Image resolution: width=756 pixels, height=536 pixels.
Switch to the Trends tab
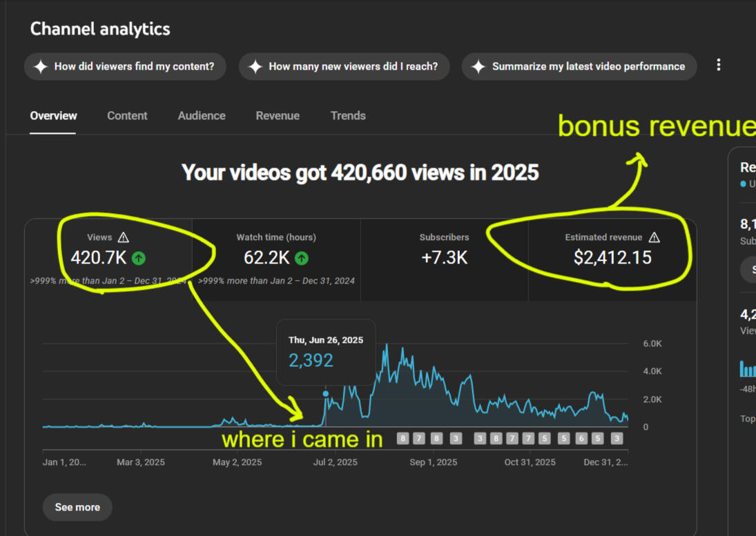tap(348, 116)
